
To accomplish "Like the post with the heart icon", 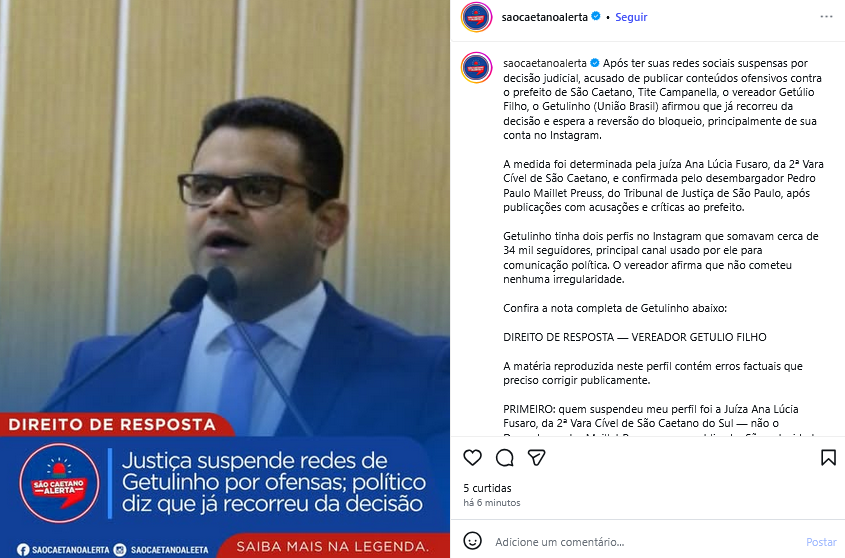I will (x=473, y=458).
